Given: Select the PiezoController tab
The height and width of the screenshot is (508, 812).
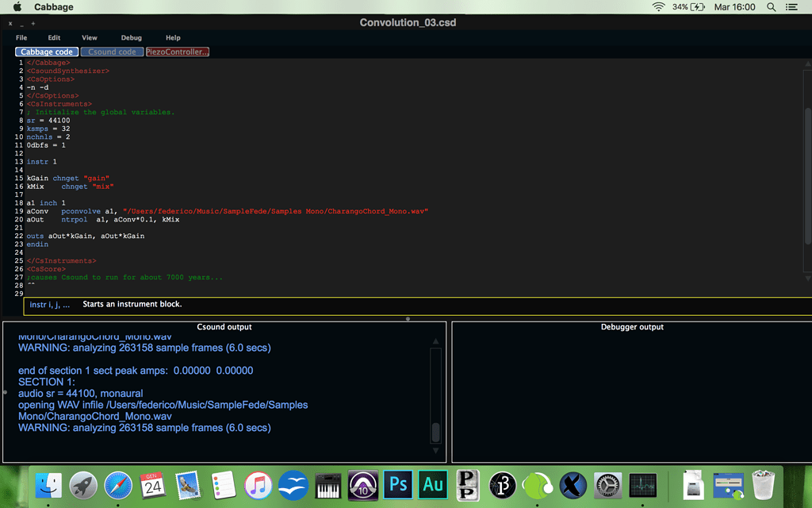Looking at the screenshot, I should pyautogui.click(x=177, y=52).
